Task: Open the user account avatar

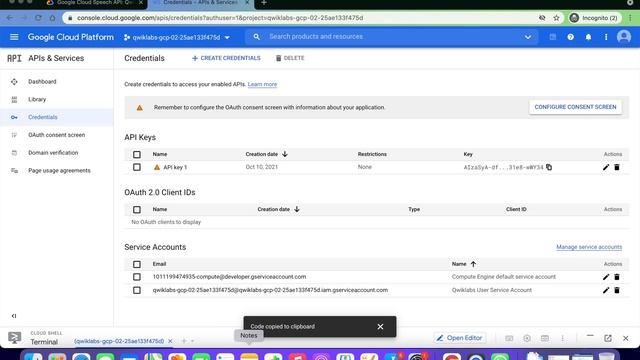Action: 624,37
